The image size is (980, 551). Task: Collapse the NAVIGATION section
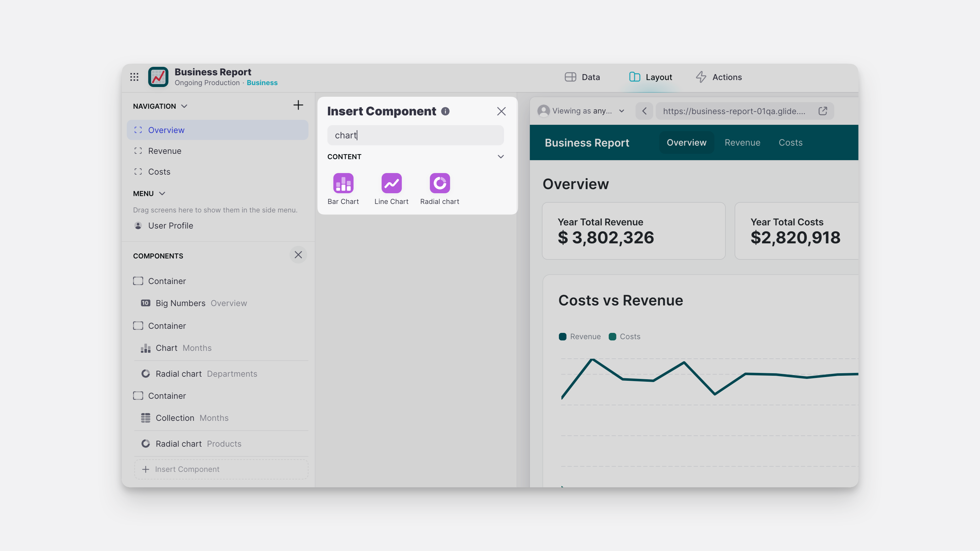point(185,106)
